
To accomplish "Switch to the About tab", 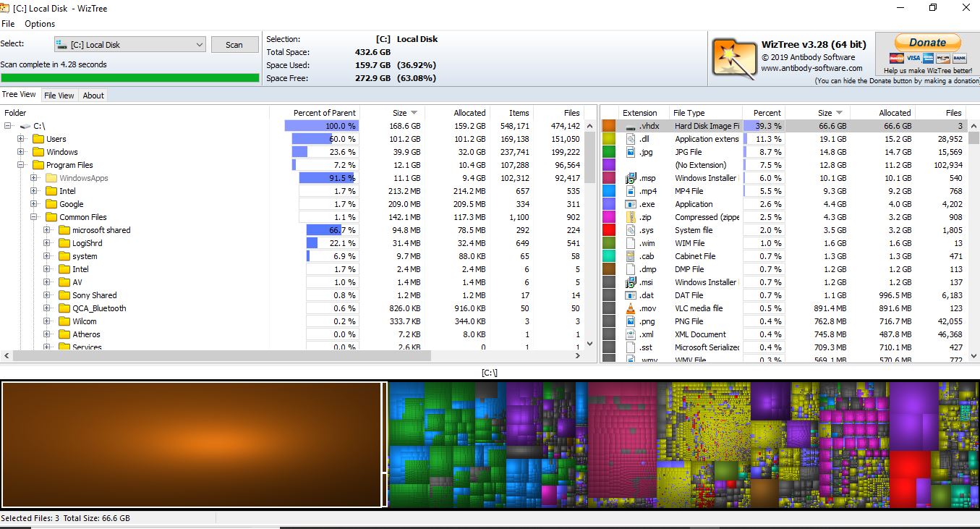I will [x=93, y=96].
